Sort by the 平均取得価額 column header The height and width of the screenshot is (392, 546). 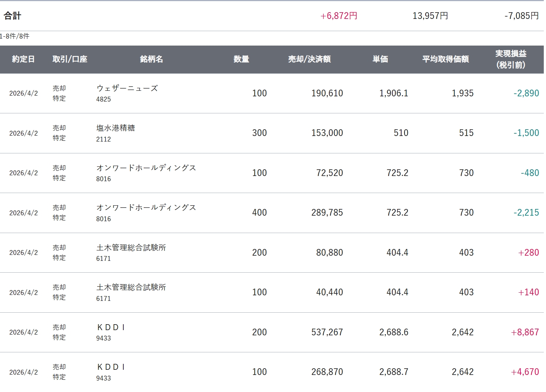446,59
